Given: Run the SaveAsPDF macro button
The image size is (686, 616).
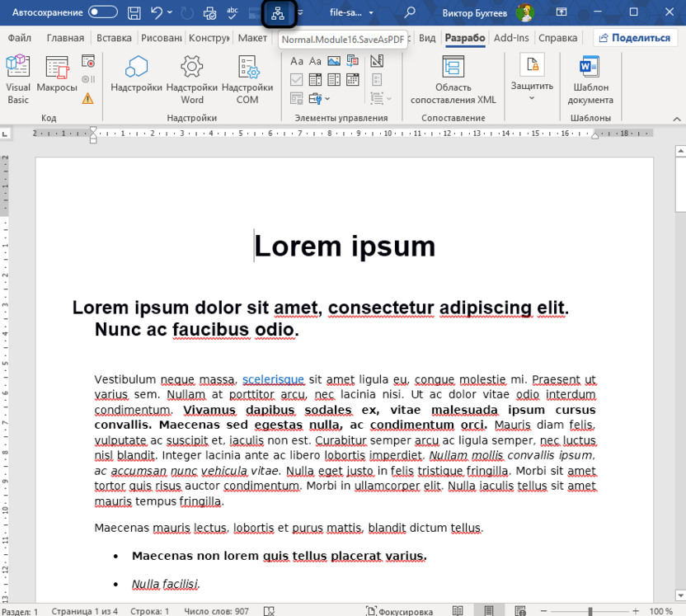Looking at the screenshot, I should pyautogui.click(x=278, y=13).
